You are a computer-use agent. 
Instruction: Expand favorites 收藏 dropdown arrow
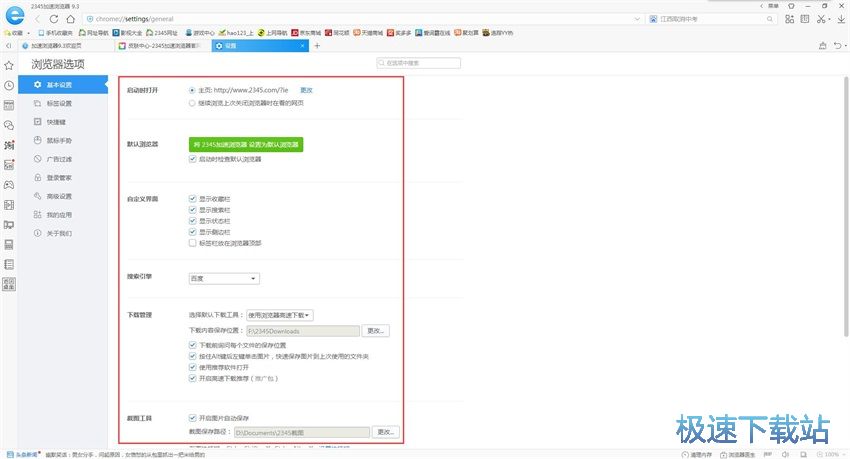tap(29, 33)
